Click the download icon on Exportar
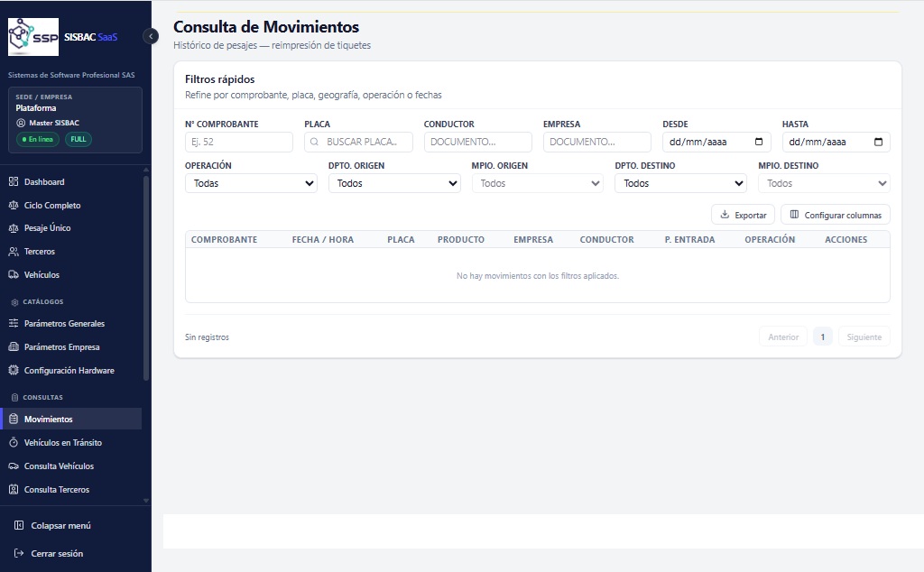Screen dimensions: 924x572 tap(725, 215)
